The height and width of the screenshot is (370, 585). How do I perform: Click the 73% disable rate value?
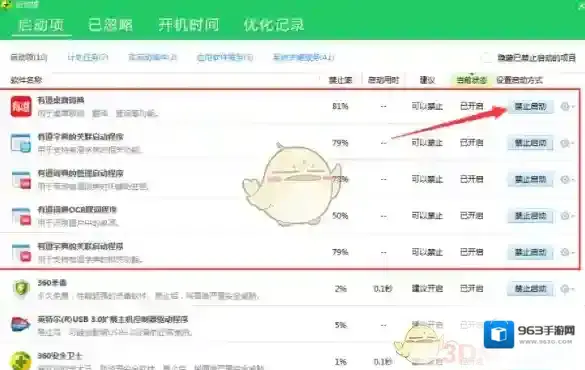tap(340, 179)
